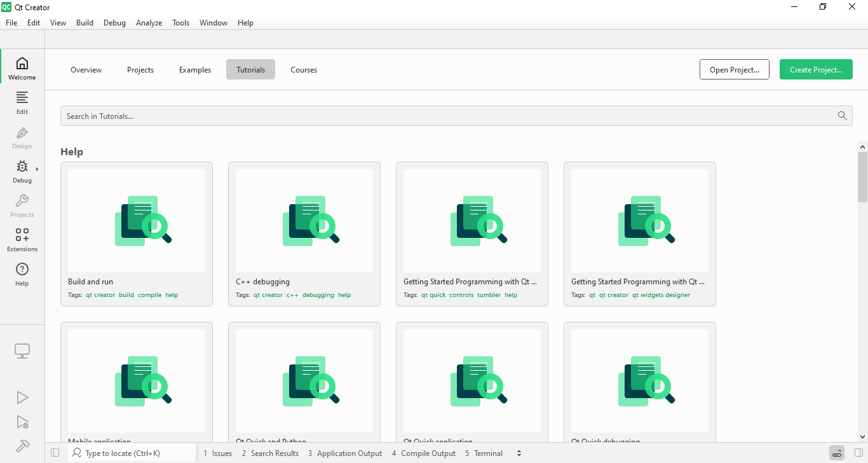Screen dimensions: 868x463
Task: Switch to Debug mode in sidebar
Action: click(22, 170)
